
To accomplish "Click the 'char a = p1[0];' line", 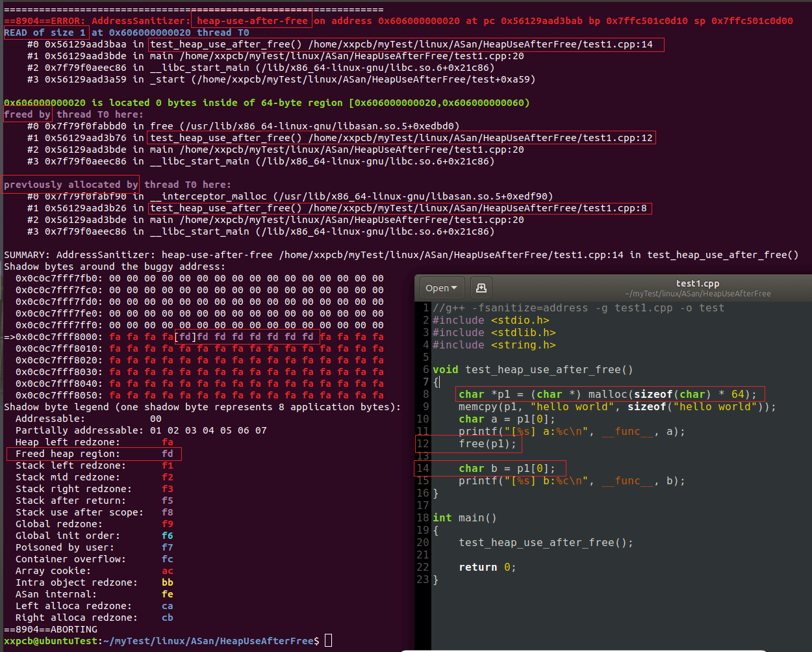I will click(x=507, y=419).
